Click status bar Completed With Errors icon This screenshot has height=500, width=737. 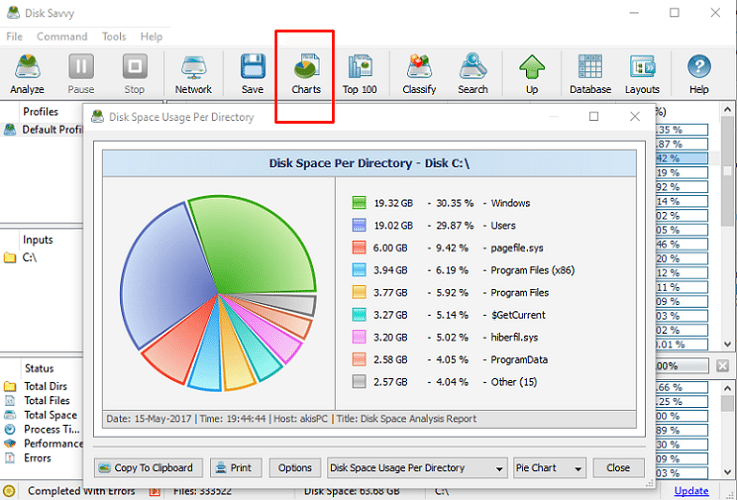click(x=9, y=491)
